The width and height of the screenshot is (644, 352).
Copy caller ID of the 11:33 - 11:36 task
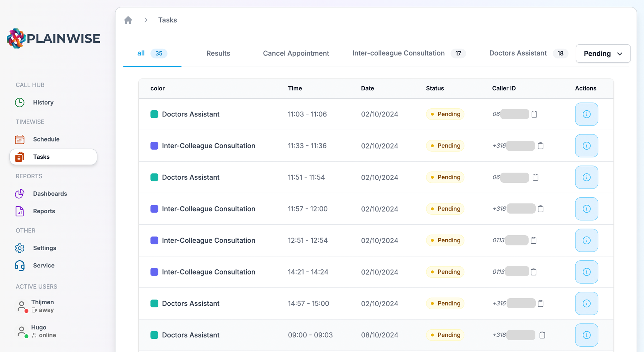click(540, 146)
